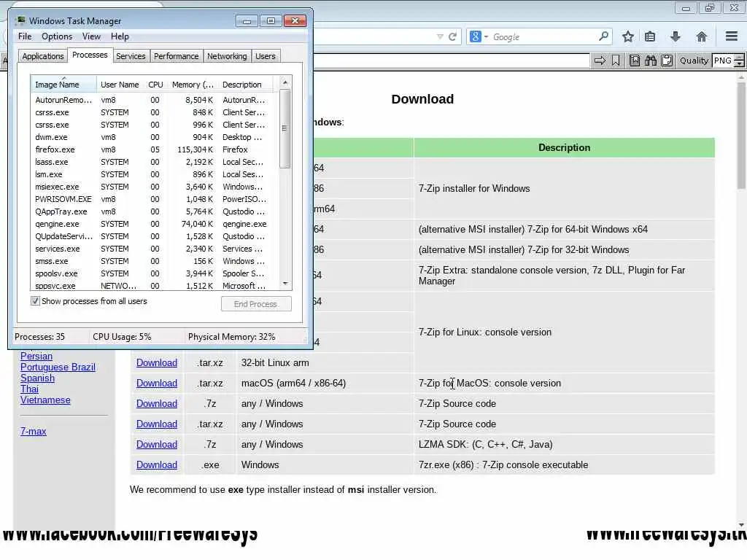Viewport: 747px width, 560px height.
Task: Select the lsass.exe process row
Action: 155,162
